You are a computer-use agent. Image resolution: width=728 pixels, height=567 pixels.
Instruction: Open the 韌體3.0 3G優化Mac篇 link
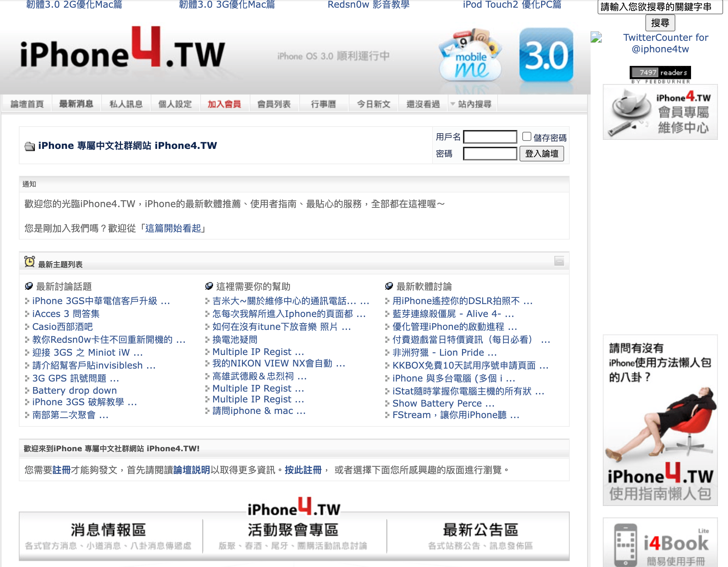pyautogui.click(x=227, y=5)
